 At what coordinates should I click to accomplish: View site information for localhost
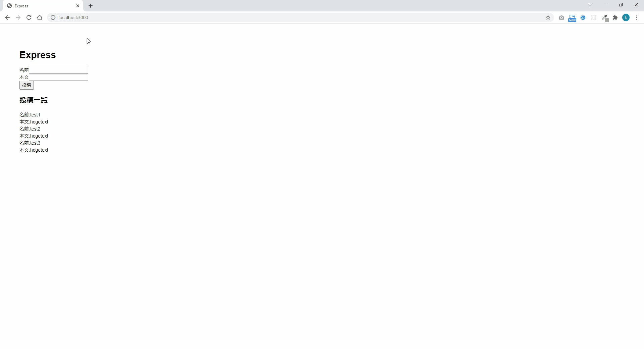point(53,17)
